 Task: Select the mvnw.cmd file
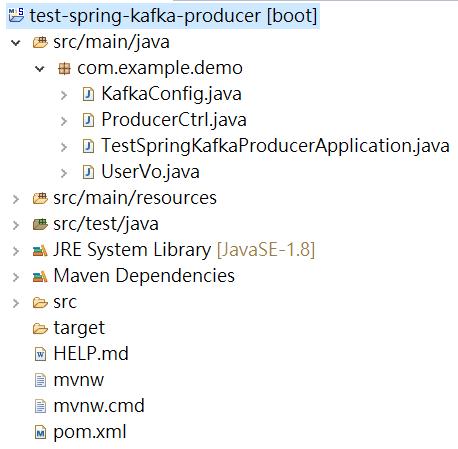point(99,406)
